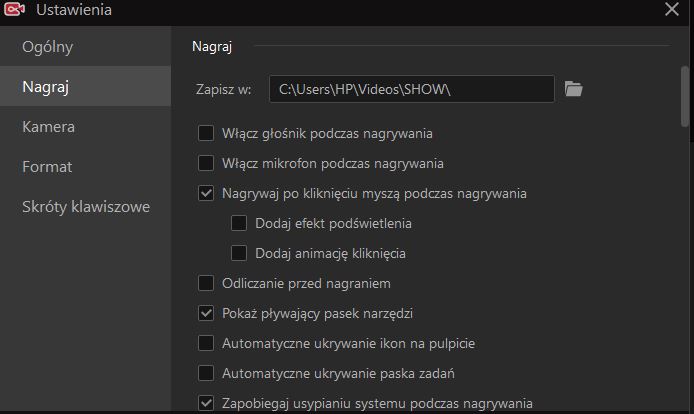Tick 'Dodaj efekt podświetlenia' checkbox

tap(239, 223)
